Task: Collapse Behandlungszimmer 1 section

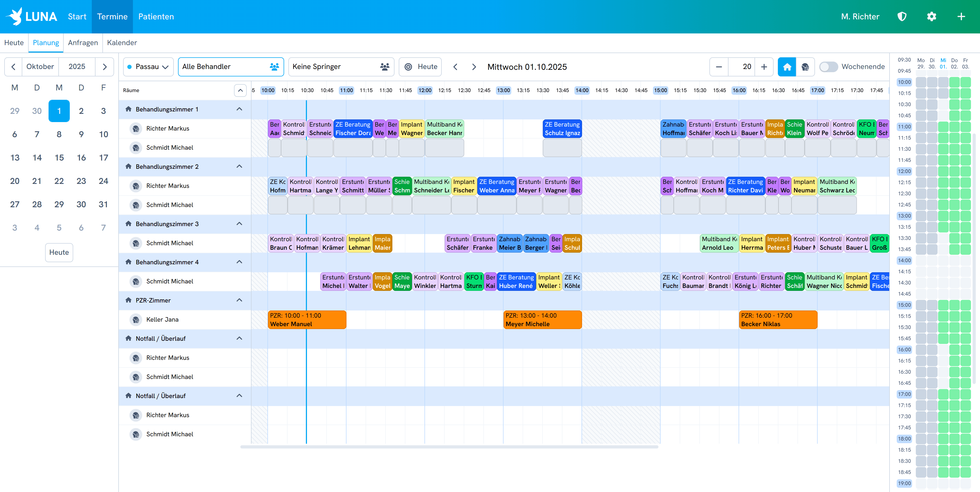Action: click(239, 109)
